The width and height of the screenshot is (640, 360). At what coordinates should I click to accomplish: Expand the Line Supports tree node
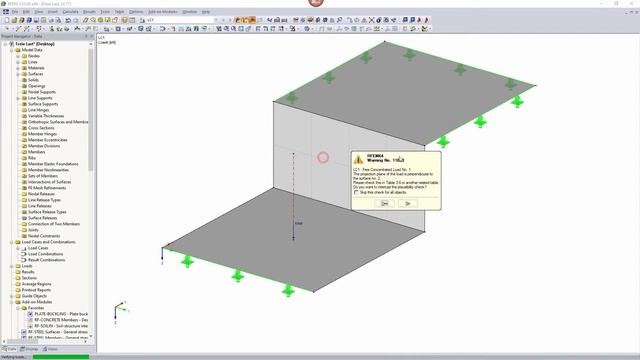click(x=18, y=98)
